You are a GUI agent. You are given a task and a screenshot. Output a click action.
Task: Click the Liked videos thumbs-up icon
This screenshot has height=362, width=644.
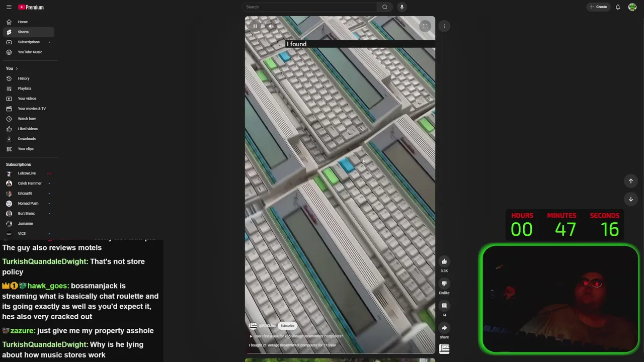[9, 129]
